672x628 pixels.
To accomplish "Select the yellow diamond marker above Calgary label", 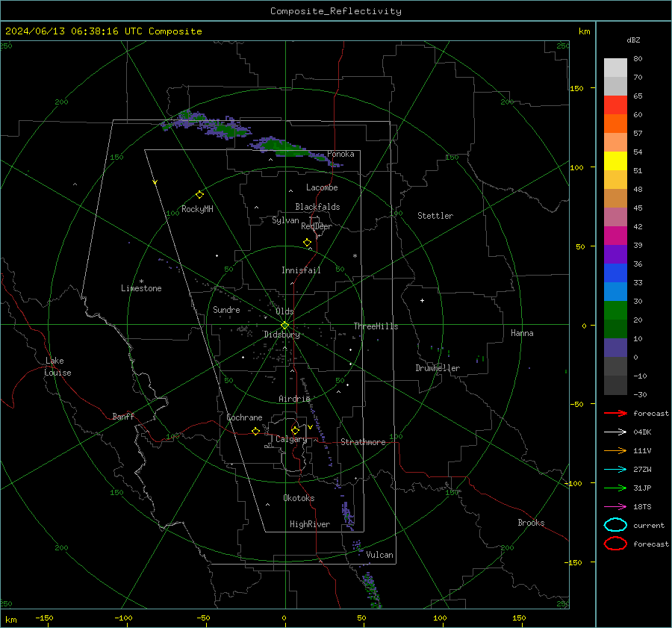I will pyautogui.click(x=295, y=430).
